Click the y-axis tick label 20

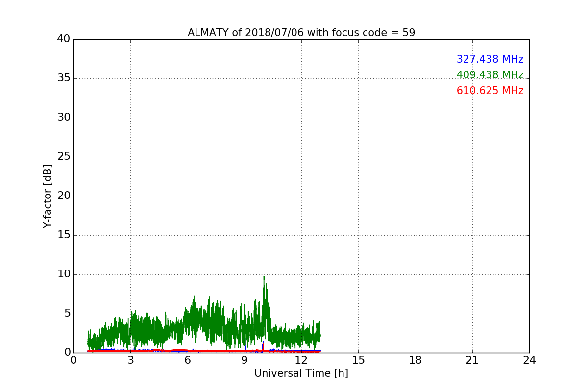point(64,196)
